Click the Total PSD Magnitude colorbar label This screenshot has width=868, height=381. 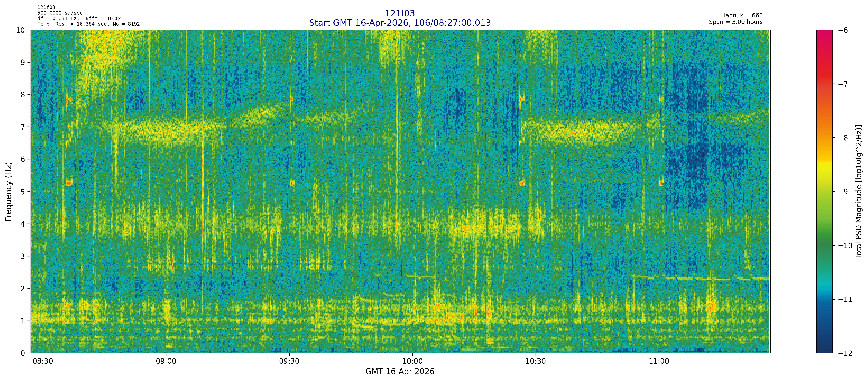[859, 192]
